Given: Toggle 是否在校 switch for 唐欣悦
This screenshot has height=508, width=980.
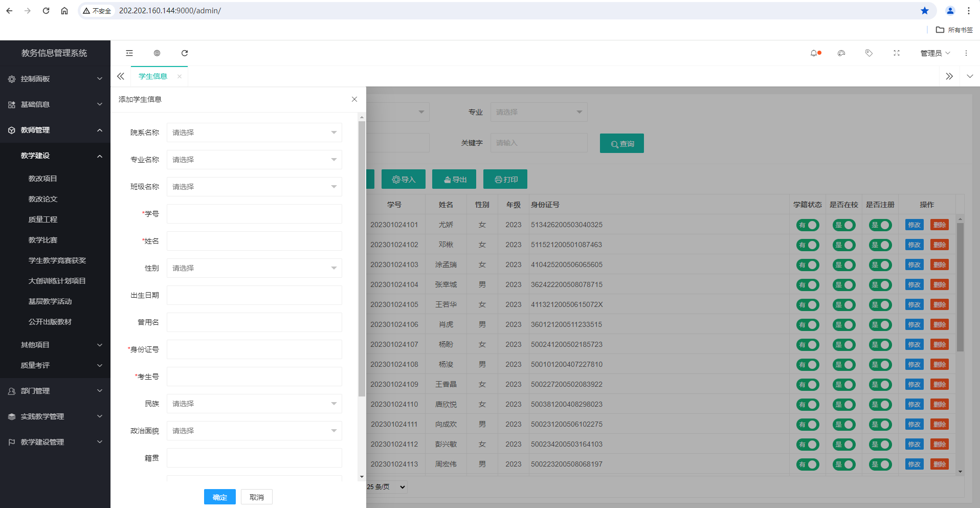Looking at the screenshot, I should click(844, 405).
